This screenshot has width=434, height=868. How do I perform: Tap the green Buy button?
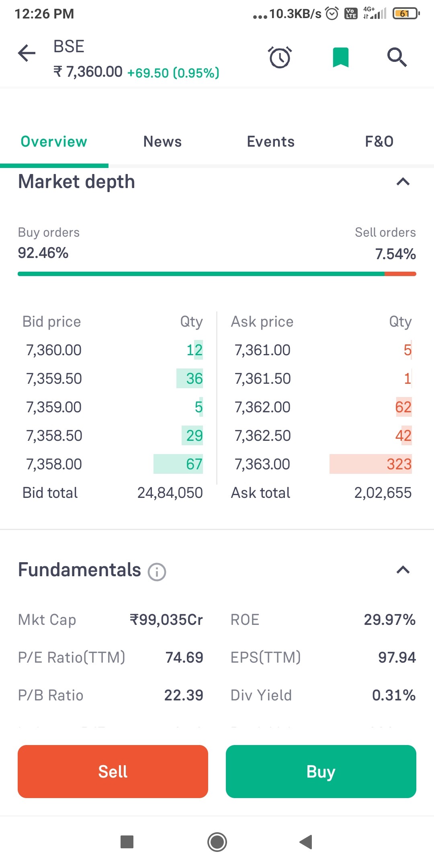321,772
